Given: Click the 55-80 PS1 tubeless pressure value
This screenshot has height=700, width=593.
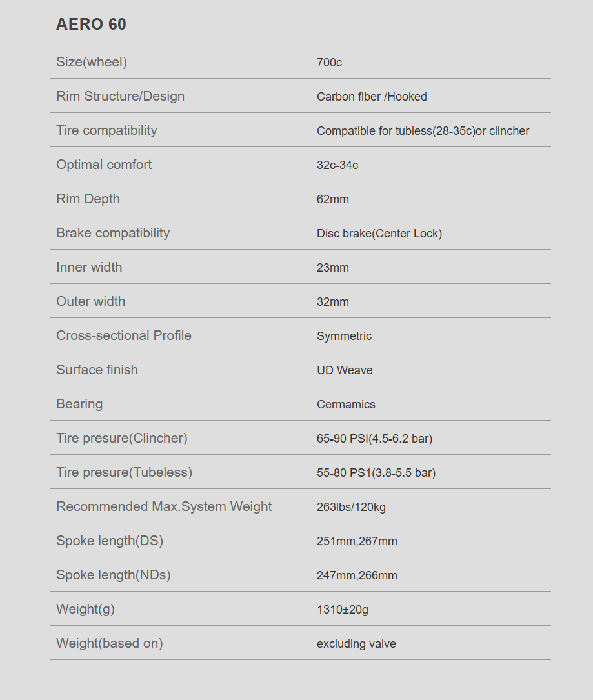Looking at the screenshot, I should pos(376,473).
